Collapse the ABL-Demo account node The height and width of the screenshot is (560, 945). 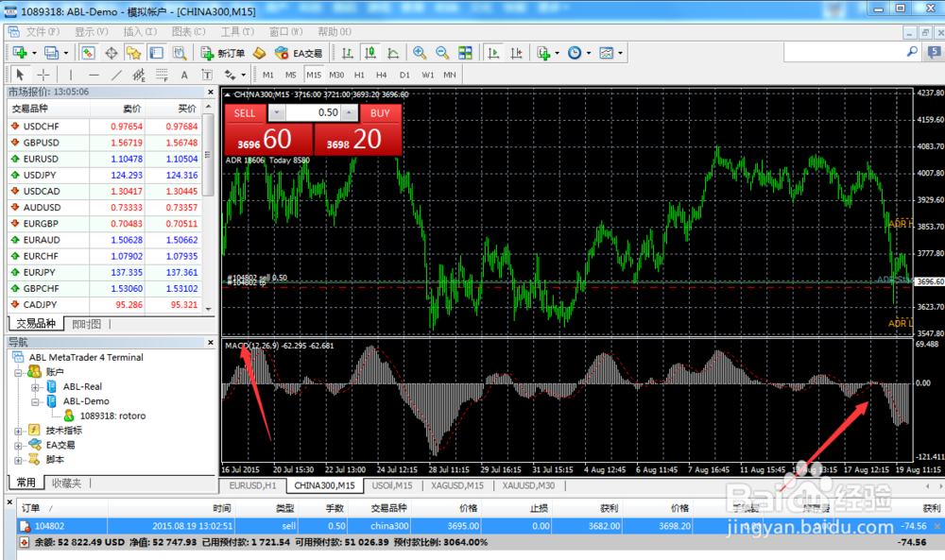[35, 401]
